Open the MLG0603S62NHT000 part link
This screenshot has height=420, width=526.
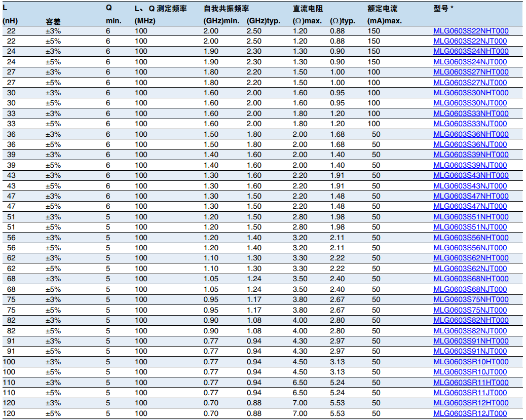point(471,258)
